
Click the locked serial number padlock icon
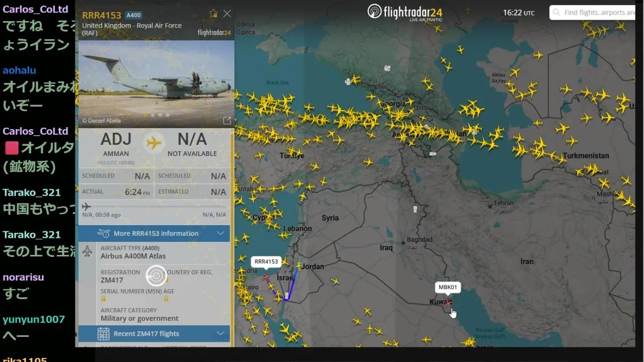tap(104, 299)
